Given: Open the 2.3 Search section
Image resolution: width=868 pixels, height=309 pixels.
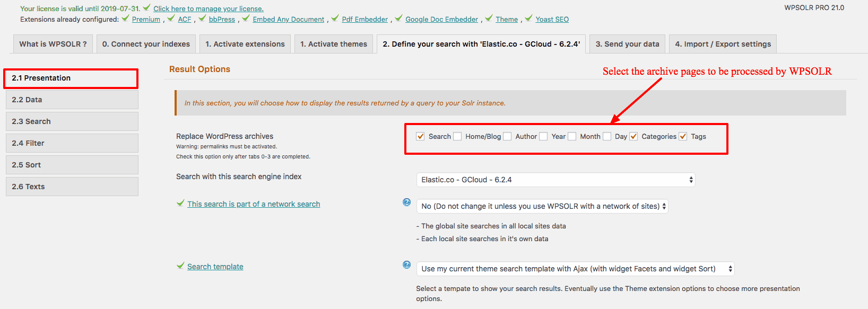Looking at the screenshot, I should [x=72, y=121].
